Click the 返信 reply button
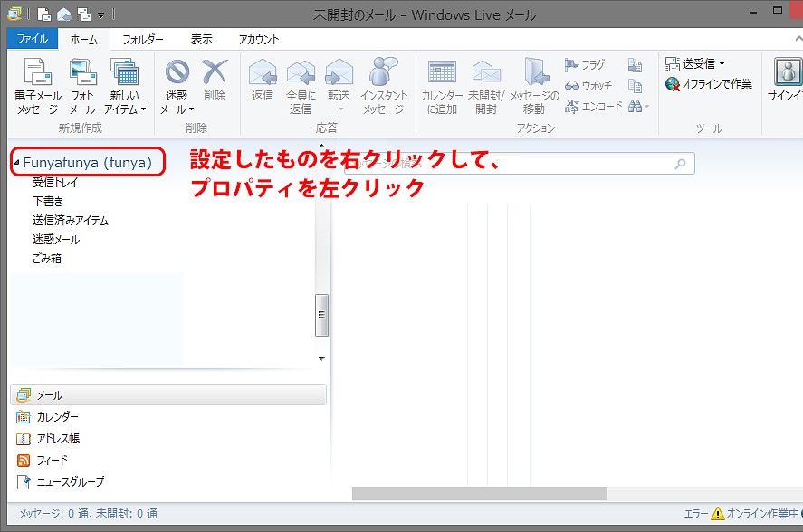 tap(263, 80)
